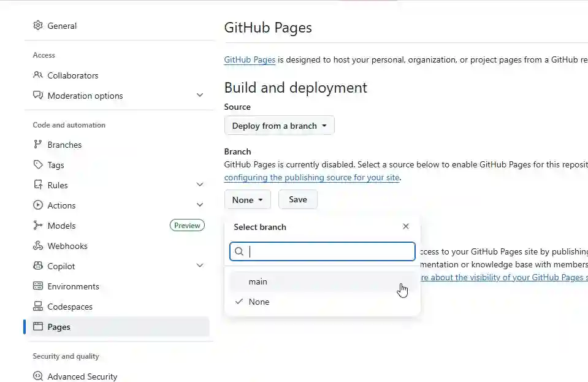Screen dimensions: 588x382
Task: Open Tags settings
Action: [x=56, y=165]
